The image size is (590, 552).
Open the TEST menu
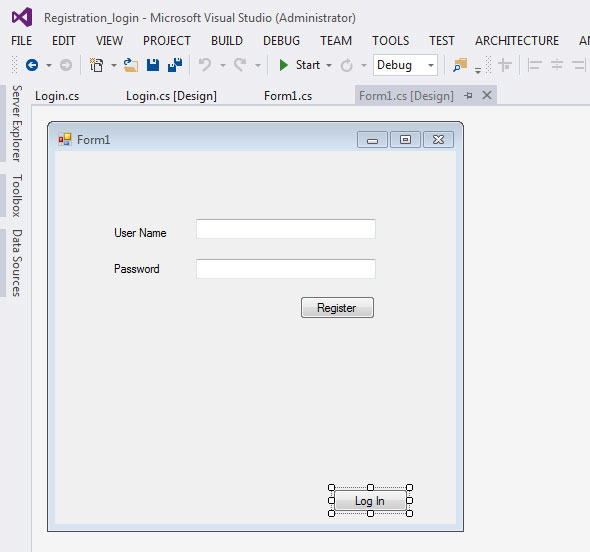tap(442, 41)
